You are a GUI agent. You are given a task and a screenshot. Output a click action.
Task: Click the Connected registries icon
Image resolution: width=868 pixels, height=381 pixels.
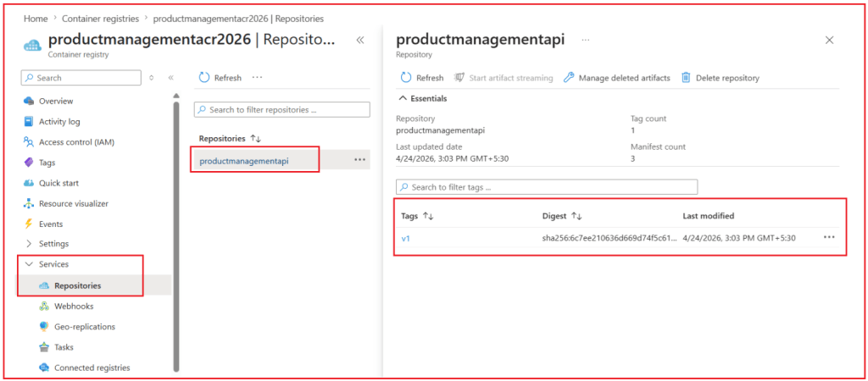click(x=44, y=367)
